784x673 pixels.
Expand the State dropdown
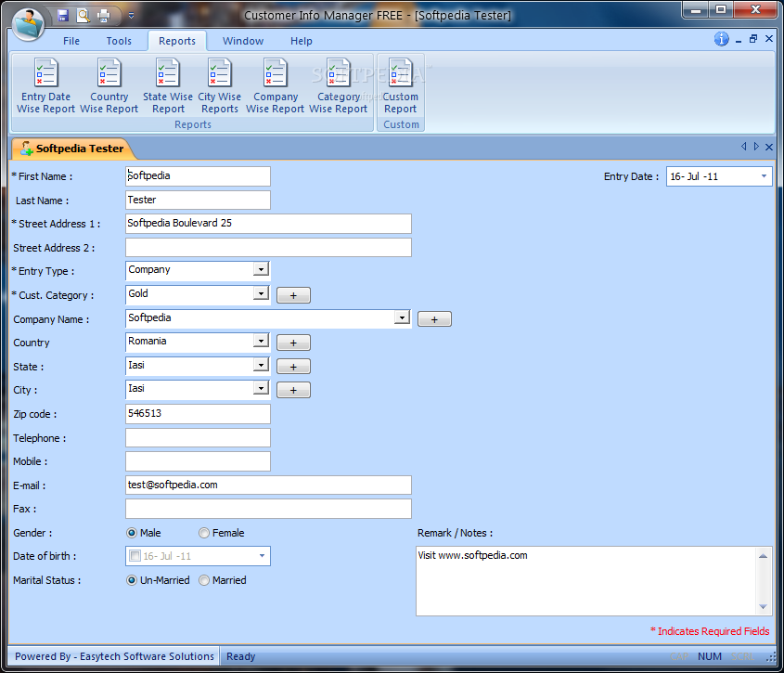point(261,365)
